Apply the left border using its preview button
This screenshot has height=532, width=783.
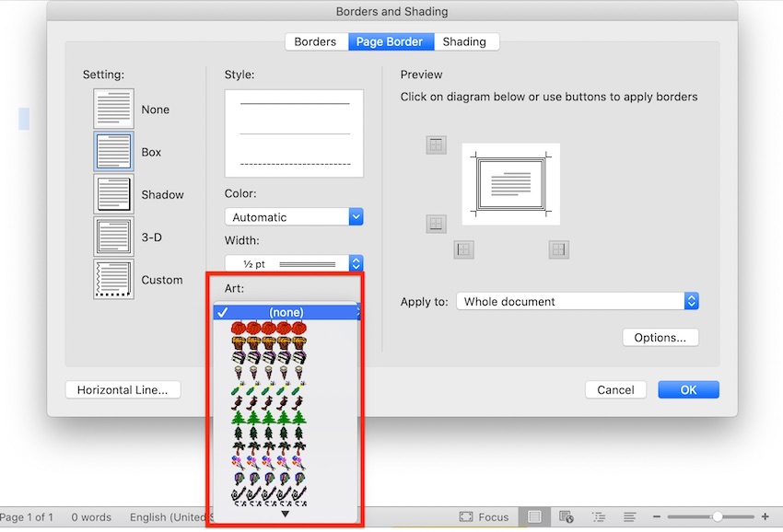click(463, 249)
